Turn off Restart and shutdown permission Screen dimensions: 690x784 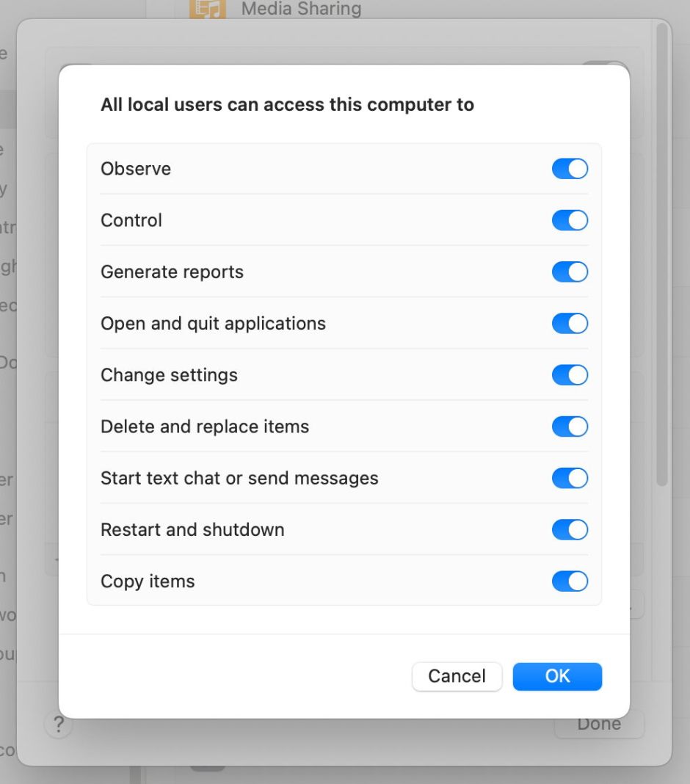pyautogui.click(x=570, y=529)
